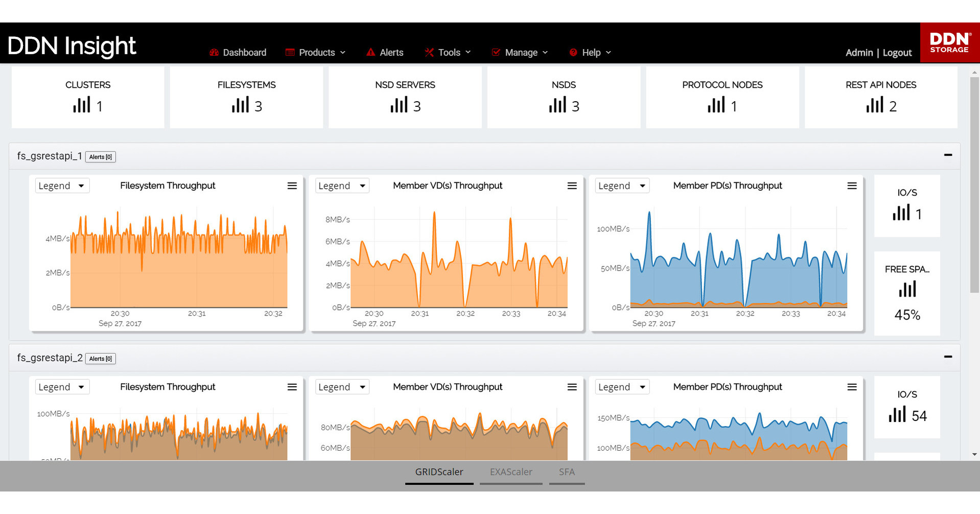The height and width of the screenshot is (514, 980).
Task: Collapse the fs_gsrestapi_1 panel
Action: (x=948, y=155)
